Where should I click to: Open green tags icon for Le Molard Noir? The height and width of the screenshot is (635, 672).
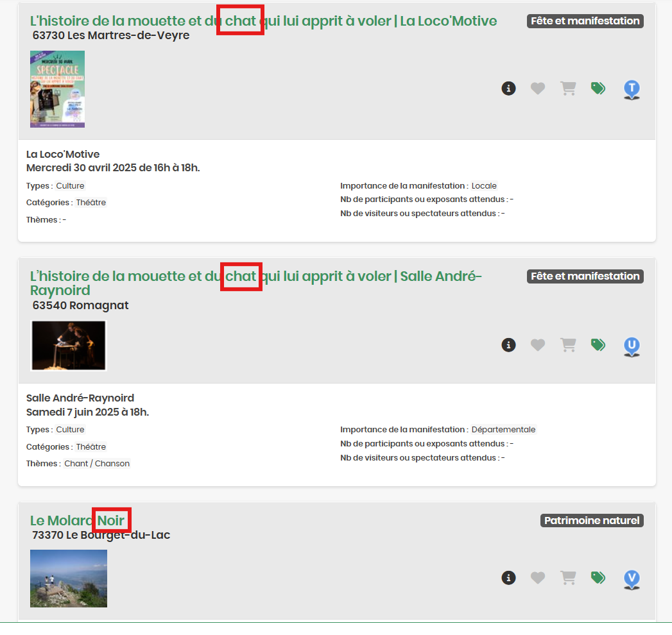click(x=598, y=578)
